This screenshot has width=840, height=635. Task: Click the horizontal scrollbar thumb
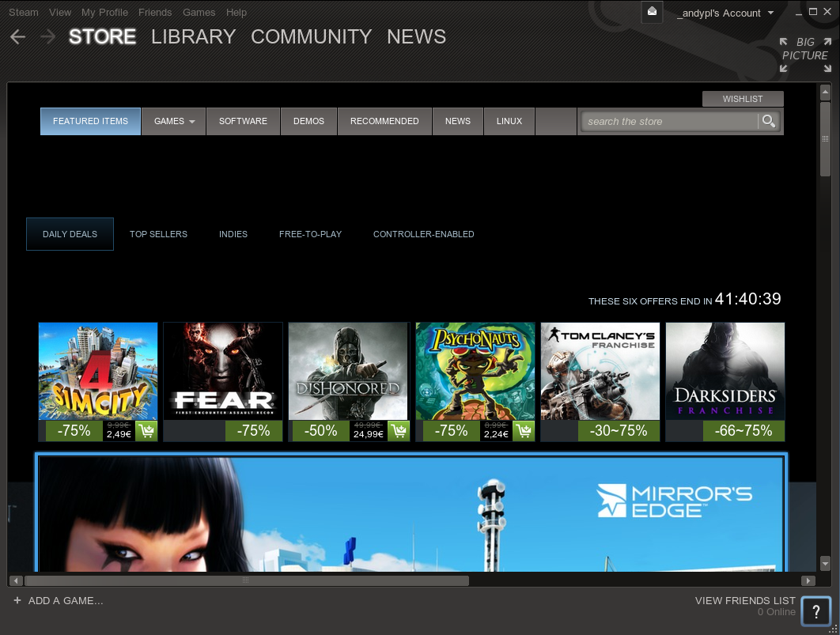point(247,580)
